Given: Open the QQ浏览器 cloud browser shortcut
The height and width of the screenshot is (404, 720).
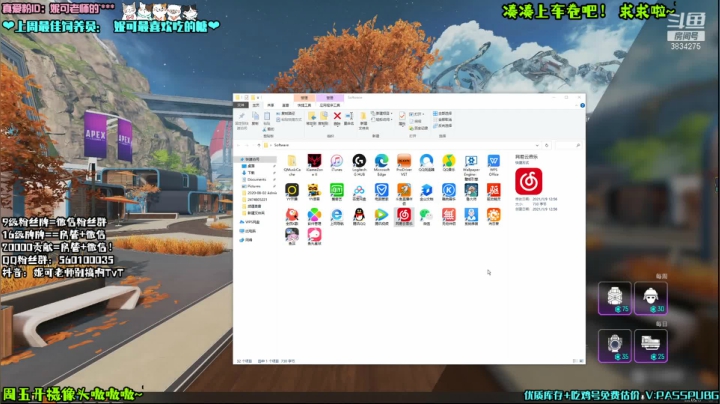Looking at the screenshot, I should pos(426,163).
